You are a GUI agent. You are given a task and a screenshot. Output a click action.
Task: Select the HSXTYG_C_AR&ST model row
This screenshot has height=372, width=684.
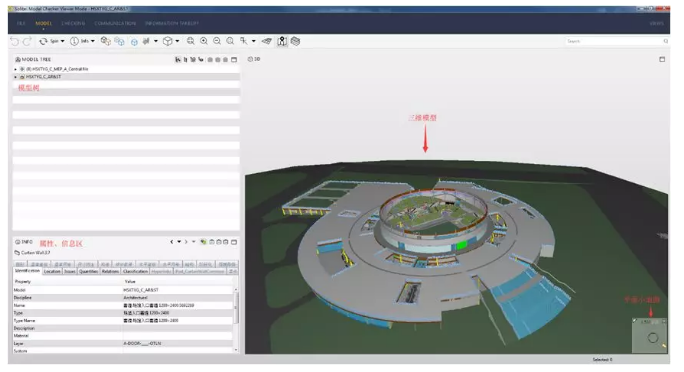tap(126, 77)
